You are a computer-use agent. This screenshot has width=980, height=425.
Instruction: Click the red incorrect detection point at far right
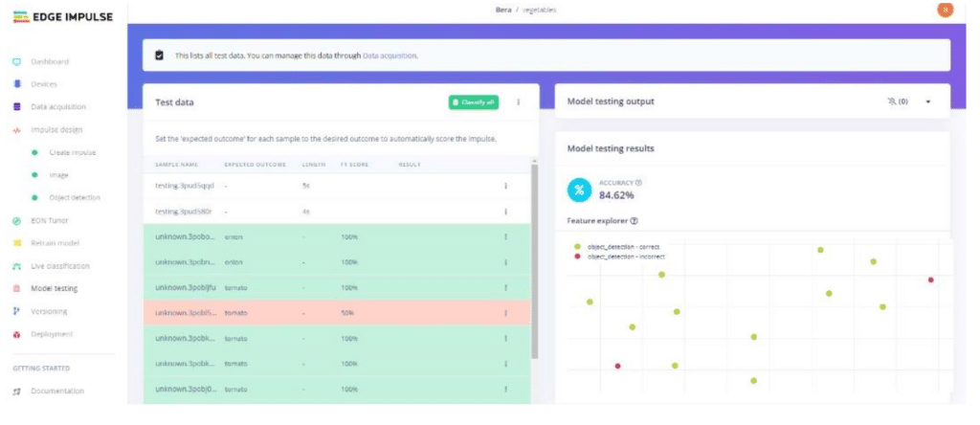930,280
